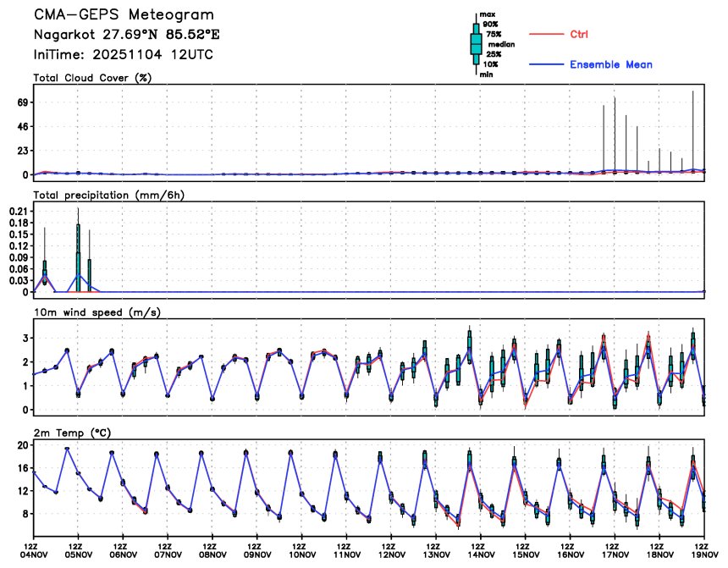Click the 10m wind speed (m/s) heading
The height and width of the screenshot is (568, 728).
pos(97,312)
